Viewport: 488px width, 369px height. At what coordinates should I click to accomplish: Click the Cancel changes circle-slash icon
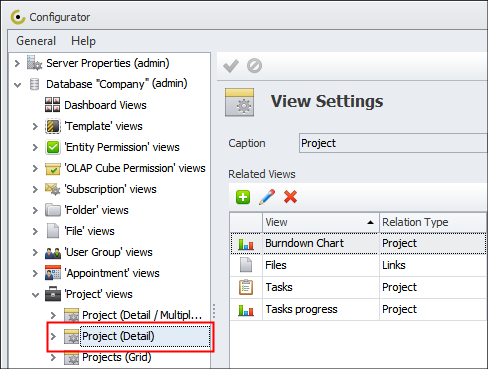pyautogui.click(x=254, y=66)
